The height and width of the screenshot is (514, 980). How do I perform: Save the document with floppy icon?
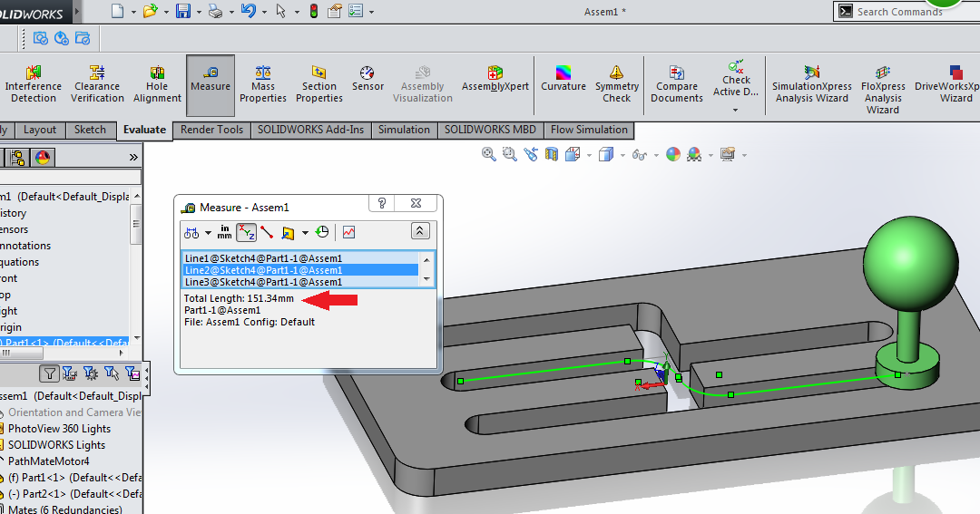183,11
